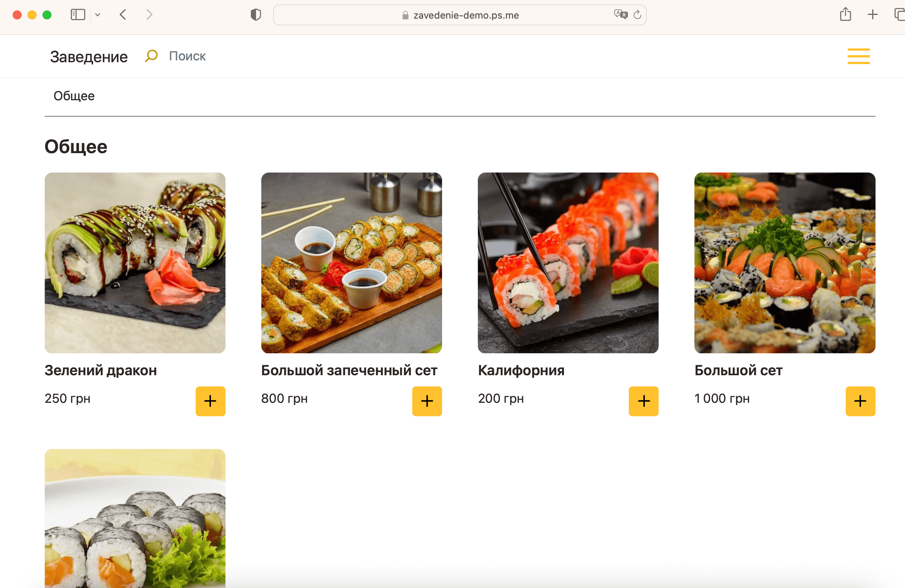Open the Калифорния product photo
905x588 pixels.
click(x=568, y=263)
